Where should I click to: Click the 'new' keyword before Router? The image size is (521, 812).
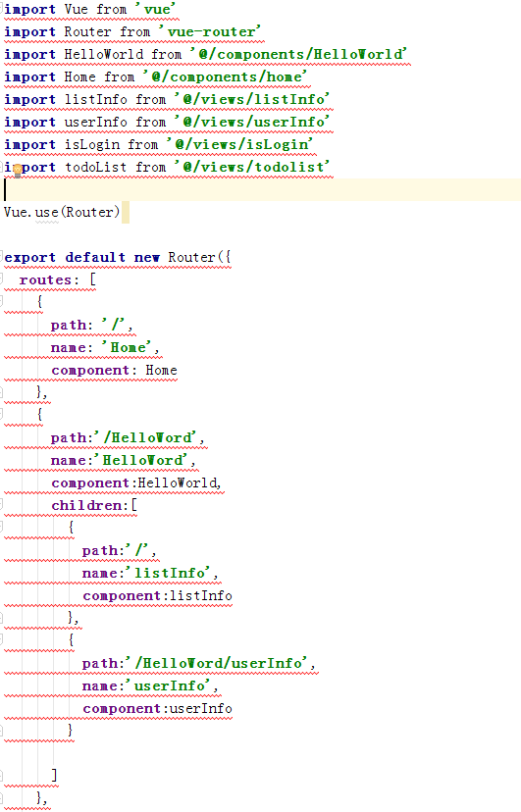[147, 257]
